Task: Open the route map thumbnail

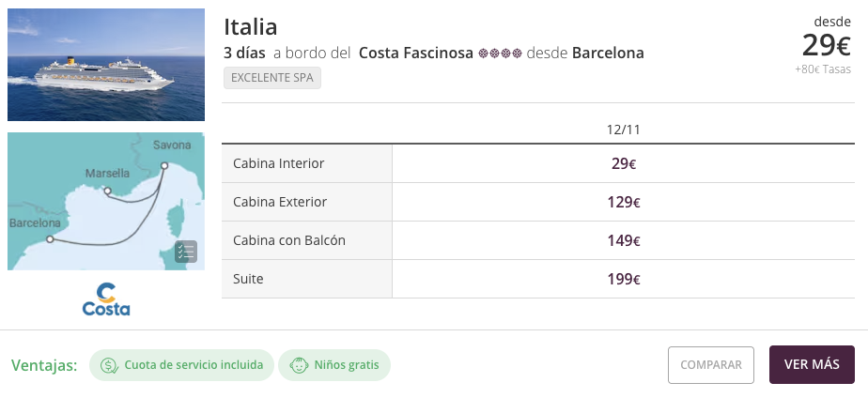Action: pos(106,201)
